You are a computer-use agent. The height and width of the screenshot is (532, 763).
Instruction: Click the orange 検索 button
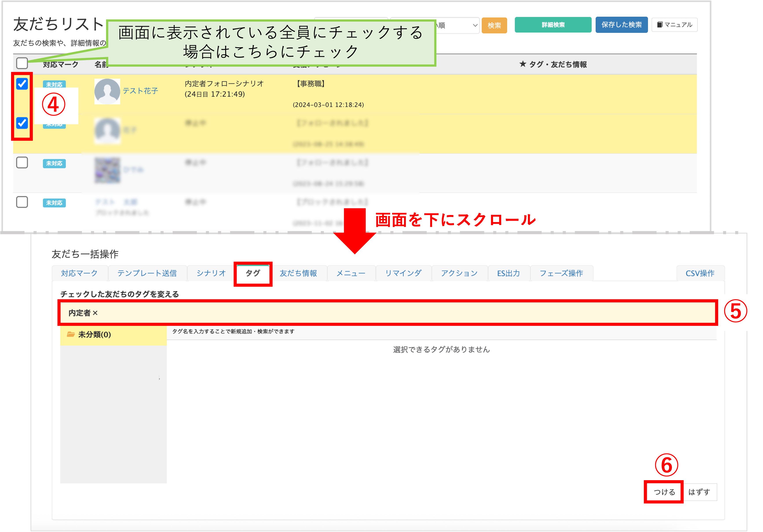pyautogui.click(x=494, y=25)
